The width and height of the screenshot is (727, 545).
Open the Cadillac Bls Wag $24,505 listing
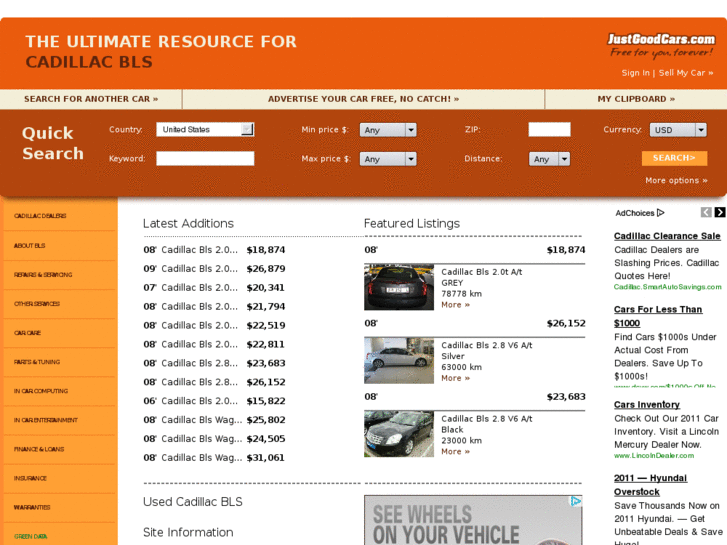tap(214, 439)
